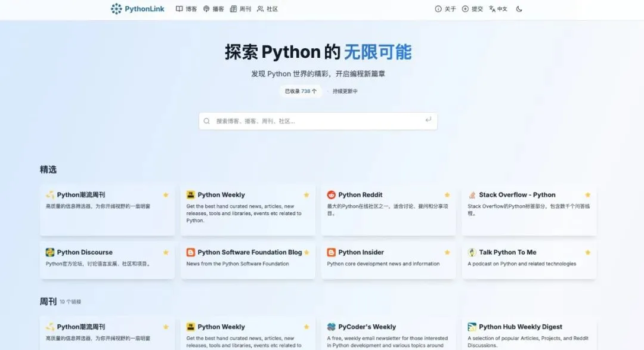Screen dimensions: 644x350
Task: Click the 精选 section heading
Action: [x=48, y=169]
